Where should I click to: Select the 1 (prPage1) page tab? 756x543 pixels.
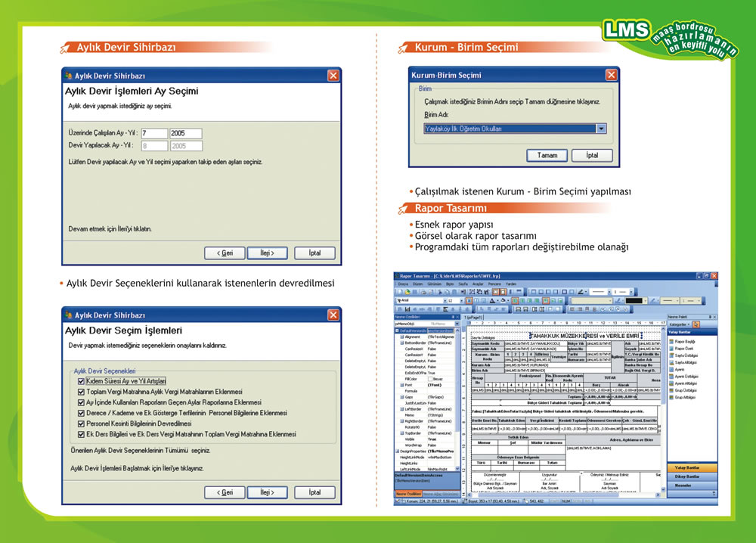[x=473, y=318]
